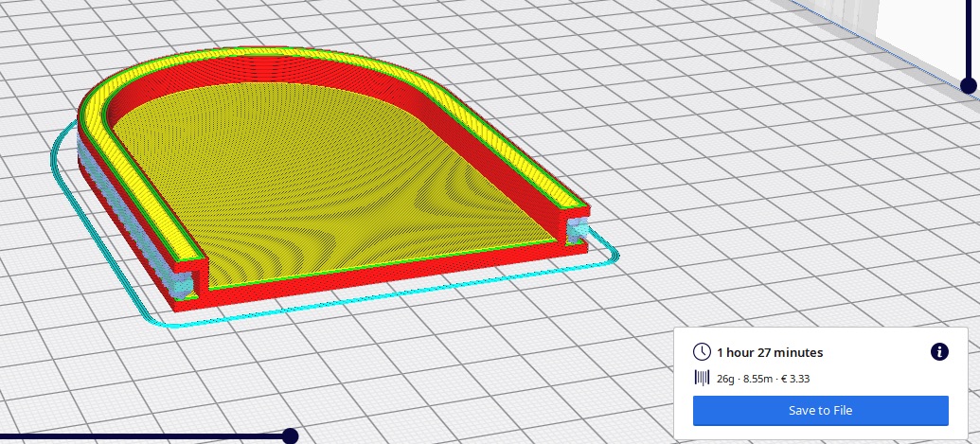Click the print time clock icon

click(x=702, y=351)
